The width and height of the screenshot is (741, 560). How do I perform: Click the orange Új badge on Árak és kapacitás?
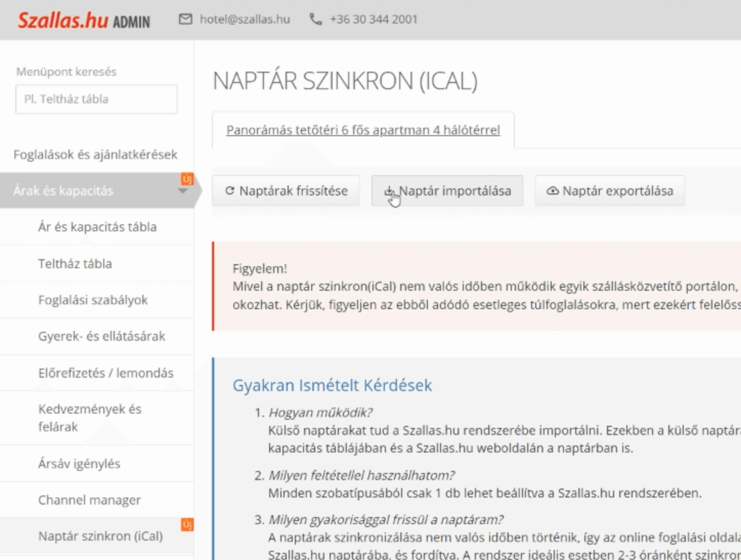pos(187,179)
